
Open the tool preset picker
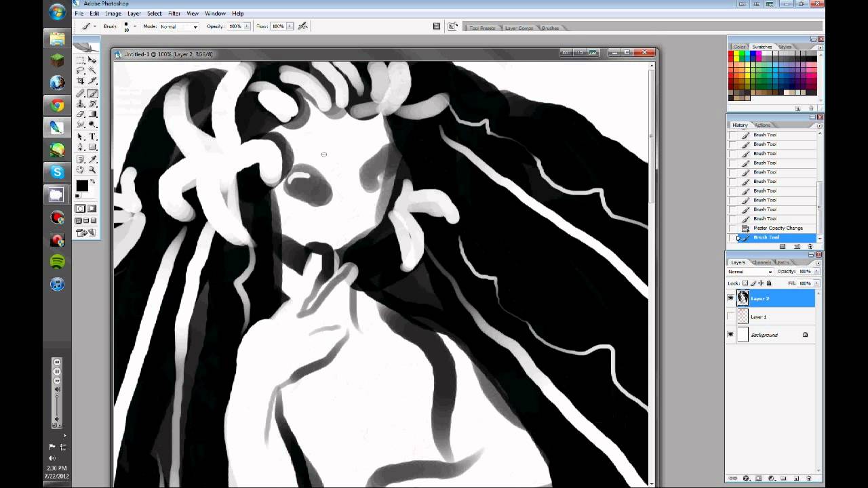[88, 26]
